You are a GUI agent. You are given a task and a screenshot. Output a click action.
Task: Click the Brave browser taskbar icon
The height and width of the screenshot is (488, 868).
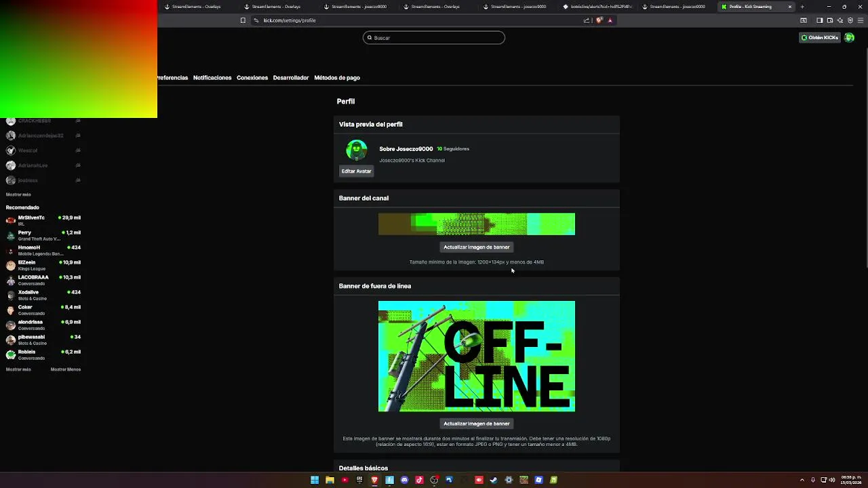coord(374,480)
